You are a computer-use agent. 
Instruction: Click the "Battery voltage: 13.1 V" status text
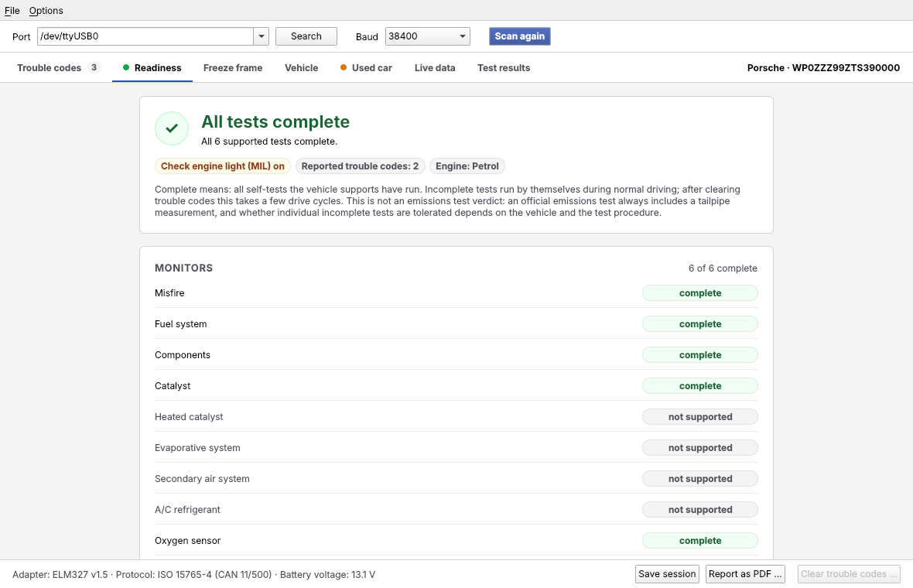click(328, 575)
